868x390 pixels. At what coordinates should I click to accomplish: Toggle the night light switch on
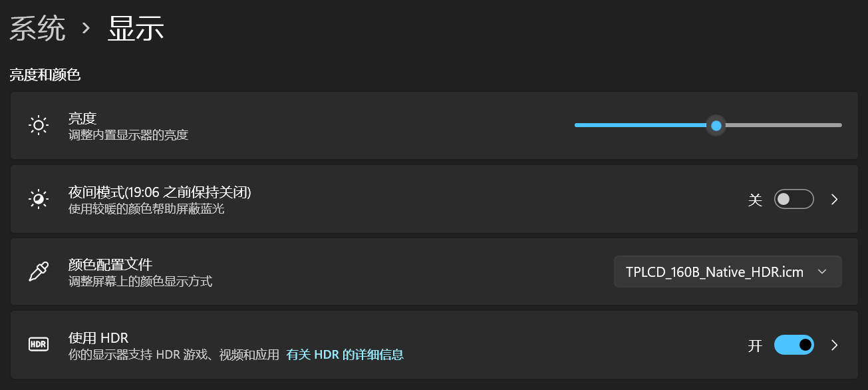794,199
